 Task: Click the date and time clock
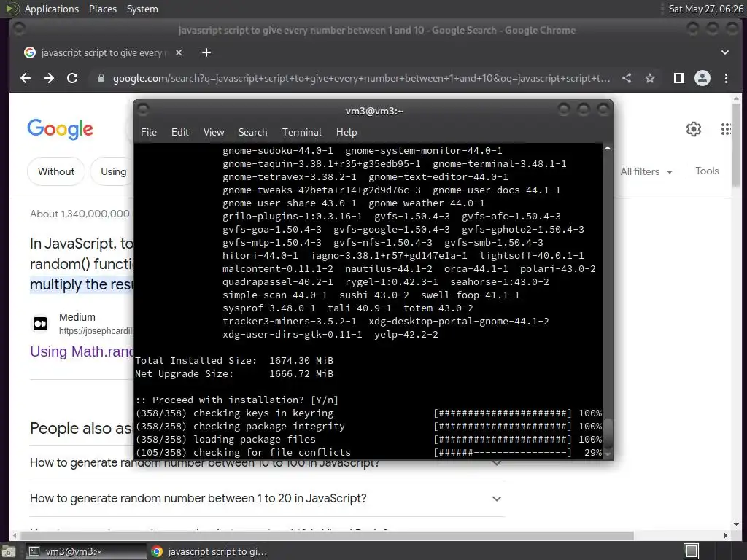[x=705, y=9]
